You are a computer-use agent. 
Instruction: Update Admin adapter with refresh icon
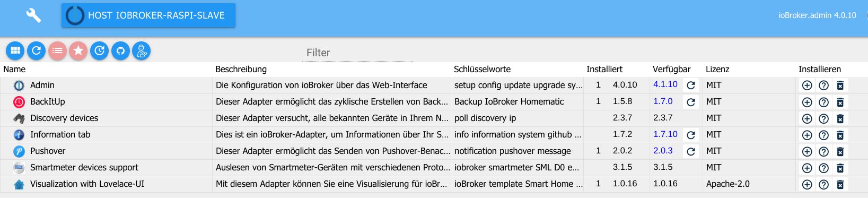point(690,85)
